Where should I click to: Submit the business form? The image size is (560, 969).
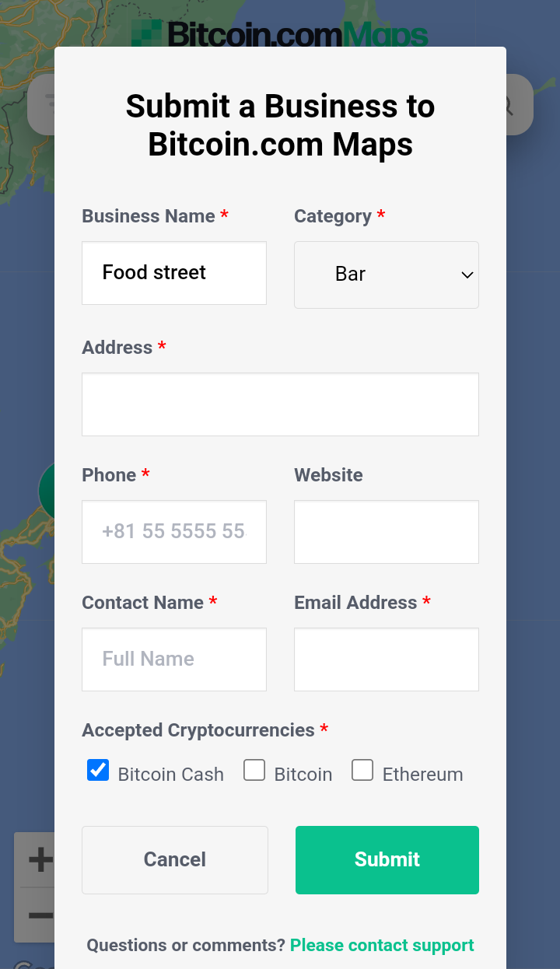(x=387, y=860)
